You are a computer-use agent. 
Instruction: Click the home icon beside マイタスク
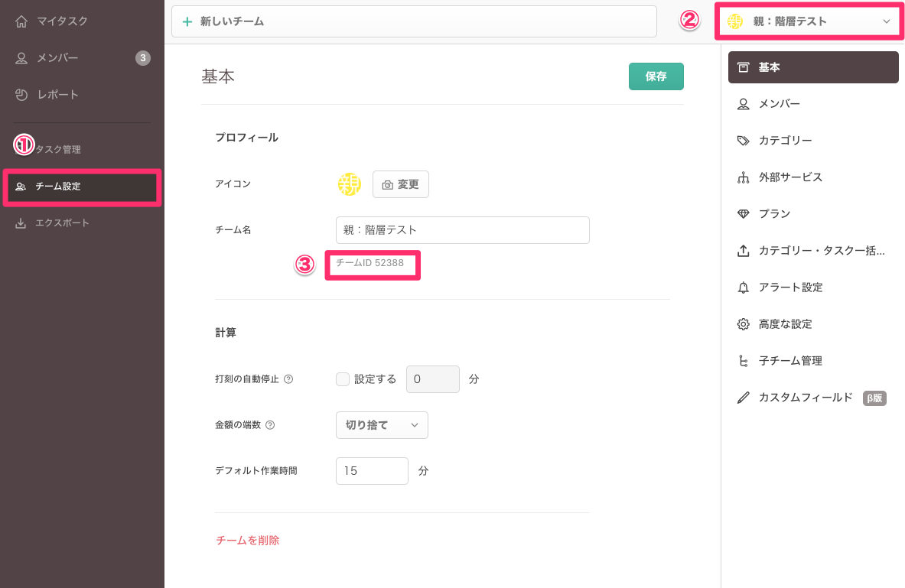tap(21, 21)
